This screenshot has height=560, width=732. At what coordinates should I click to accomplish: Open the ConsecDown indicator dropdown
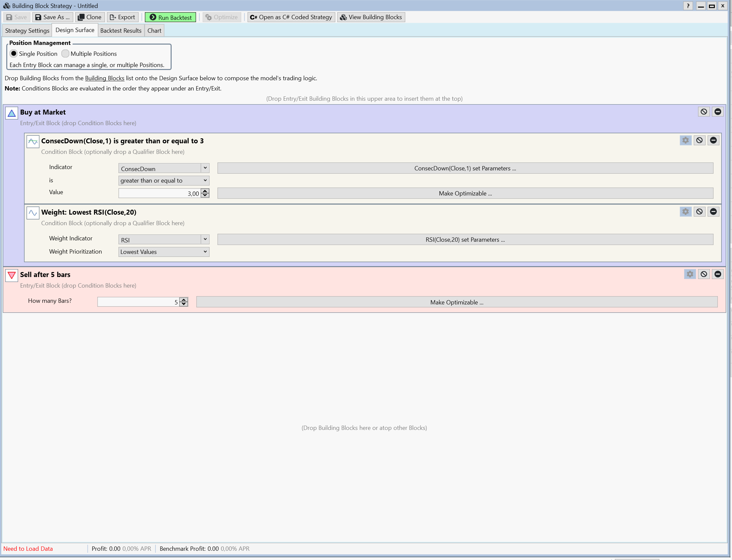coord(205,168)
